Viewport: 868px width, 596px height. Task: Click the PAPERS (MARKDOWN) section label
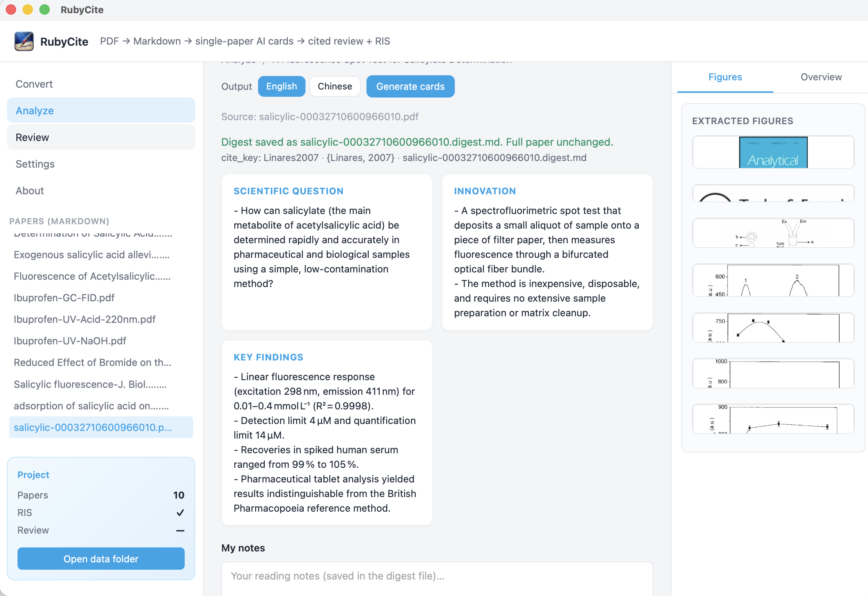pyautogui.click(x=59, y=221)
